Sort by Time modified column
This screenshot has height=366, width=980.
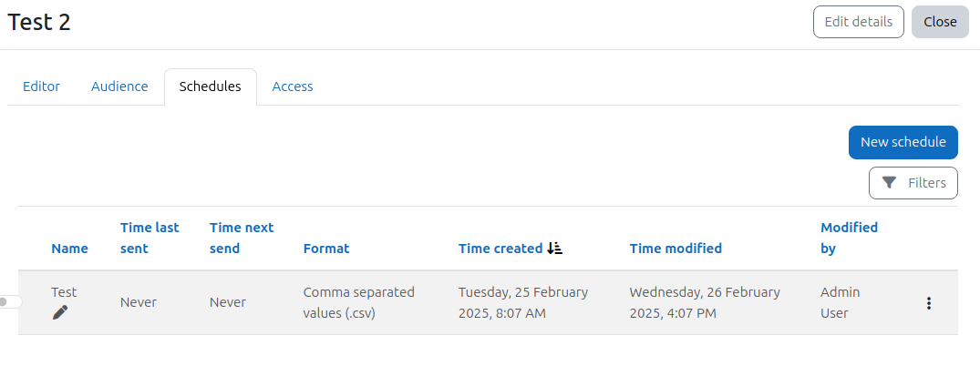tap(676, 248)
